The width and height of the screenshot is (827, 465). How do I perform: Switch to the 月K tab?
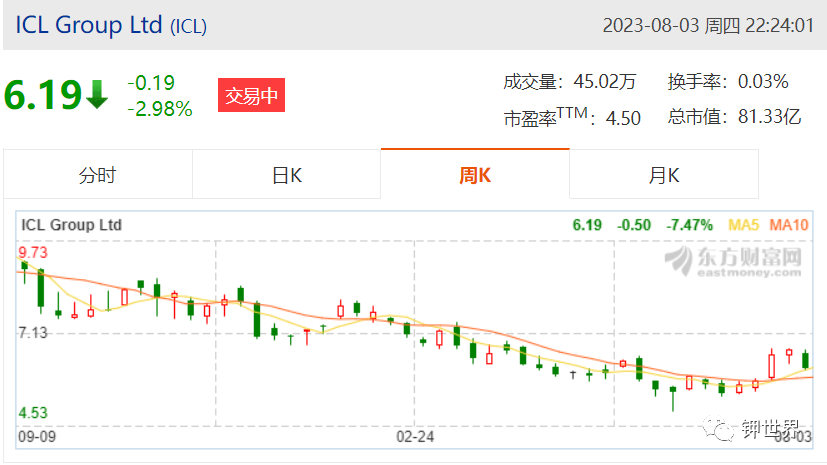(663, 175)
